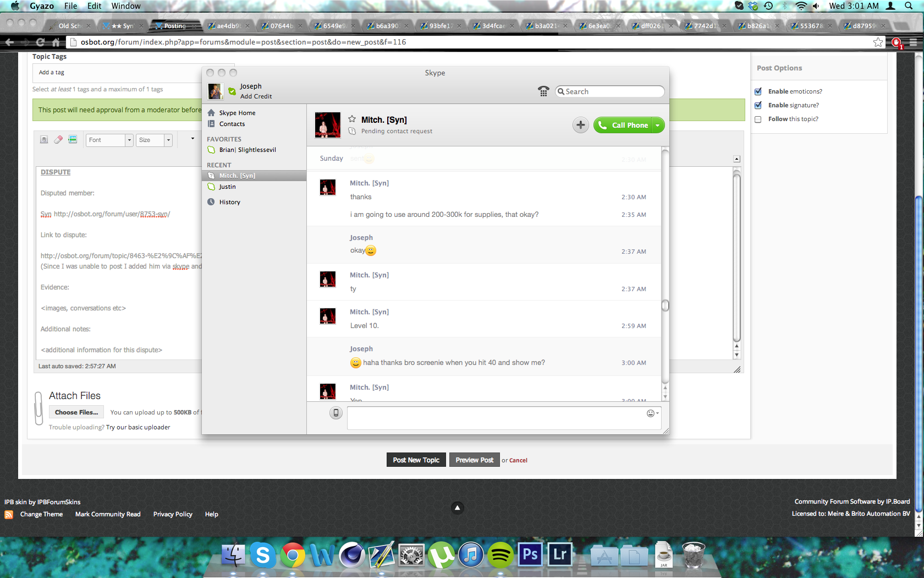Click the SMS phone icon beside message box

pyautogui.click(x=336, y=413)
